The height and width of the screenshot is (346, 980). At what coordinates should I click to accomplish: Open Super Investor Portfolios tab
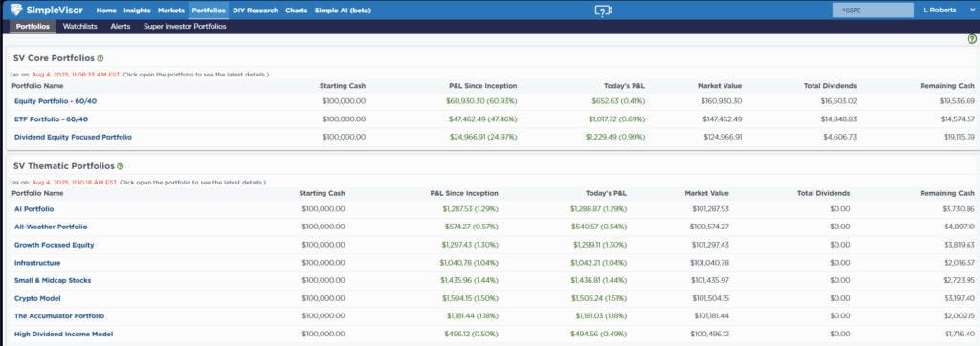pyautogui.click(x=185, y=27)
